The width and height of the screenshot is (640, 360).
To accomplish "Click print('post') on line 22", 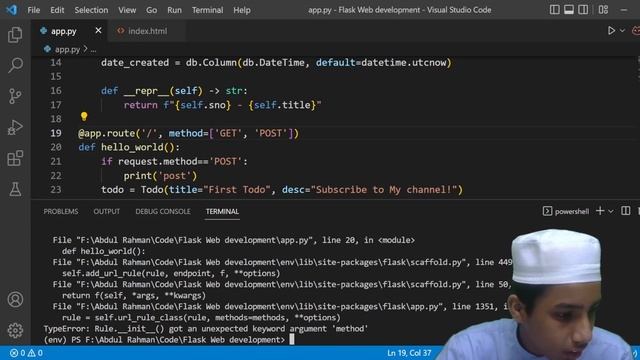I will coord(160,176).
